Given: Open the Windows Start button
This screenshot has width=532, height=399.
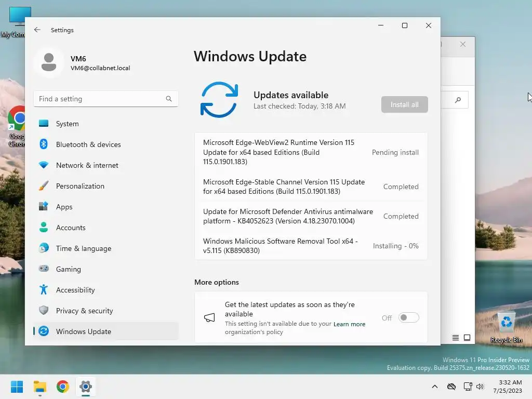Looking at the screenshot, I should pyautogui.click(x=17, y=387).
